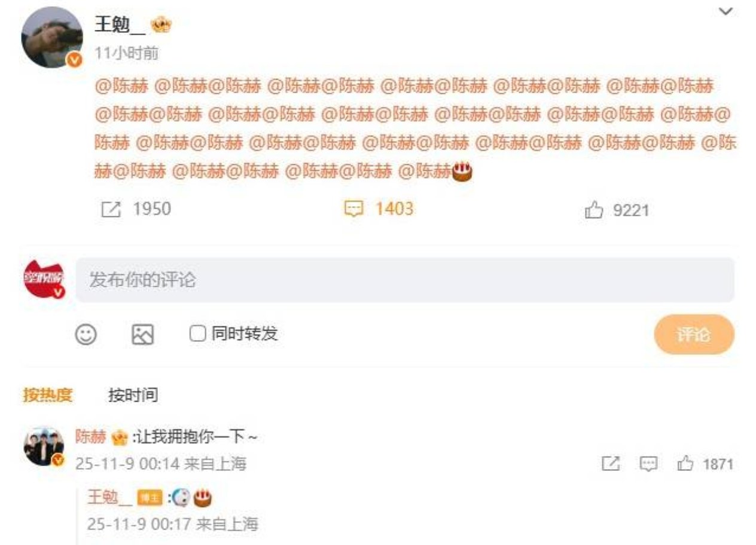The width and height of the screenshot is (756, 545).
Task: Sort comments by 按热度
Action: click(47, 394)
